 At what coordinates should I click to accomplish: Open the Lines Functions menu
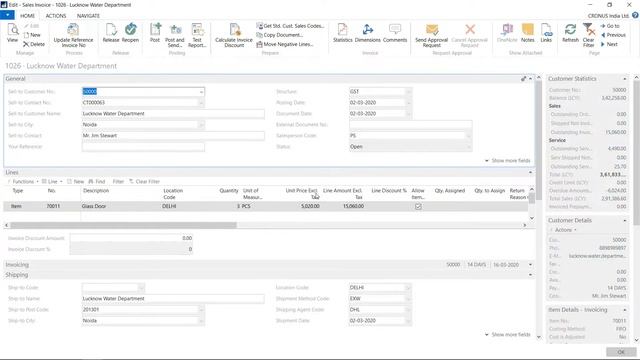tap(23, 182)
